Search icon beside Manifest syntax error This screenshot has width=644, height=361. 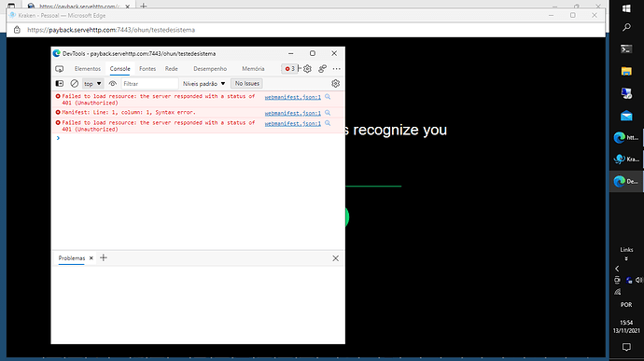click(328, 113)
